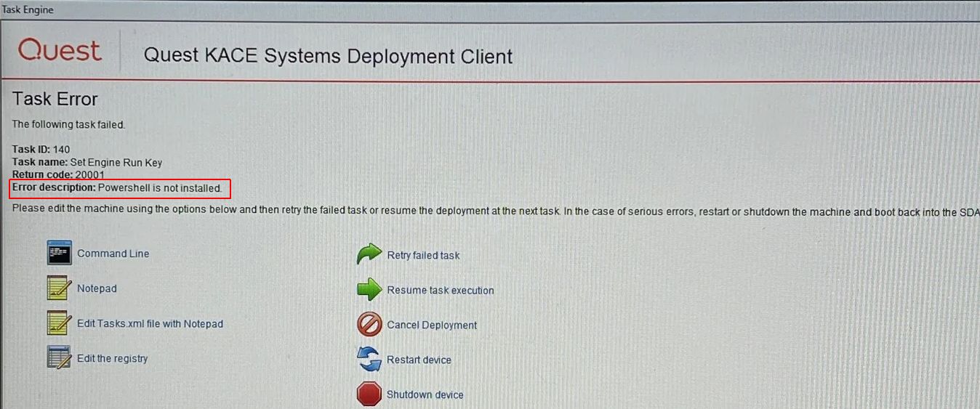The image size is (980, 409).
Task: Open the Command Line link
Action: pyautogui.click(x=113, y=254)
